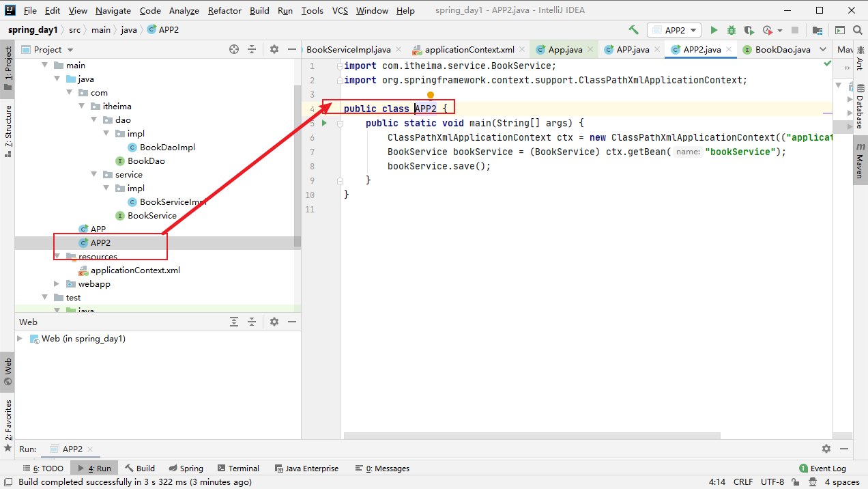
Task: Open the Java Enterprise tool window
Action: tap(306, 469)
